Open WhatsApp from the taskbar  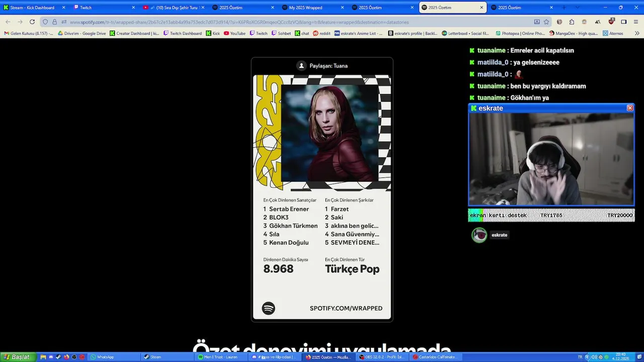pyautogui.click(x=114, y=357)
